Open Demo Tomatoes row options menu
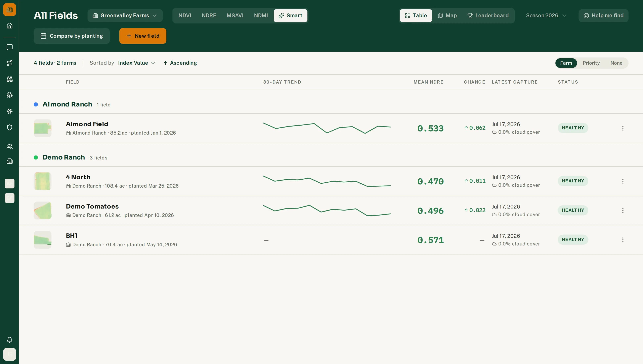Viewport: 643px width, 364px height. tap(623, 211)
